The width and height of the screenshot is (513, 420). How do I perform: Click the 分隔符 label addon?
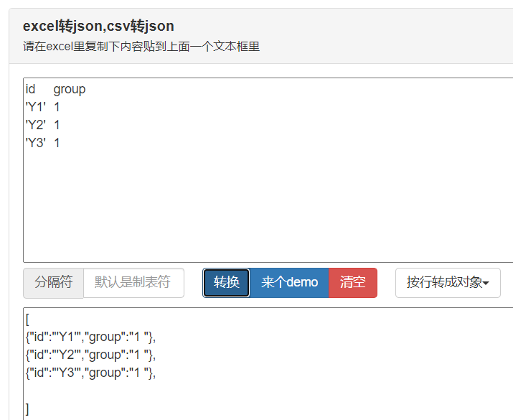click(x=53, y=283)
